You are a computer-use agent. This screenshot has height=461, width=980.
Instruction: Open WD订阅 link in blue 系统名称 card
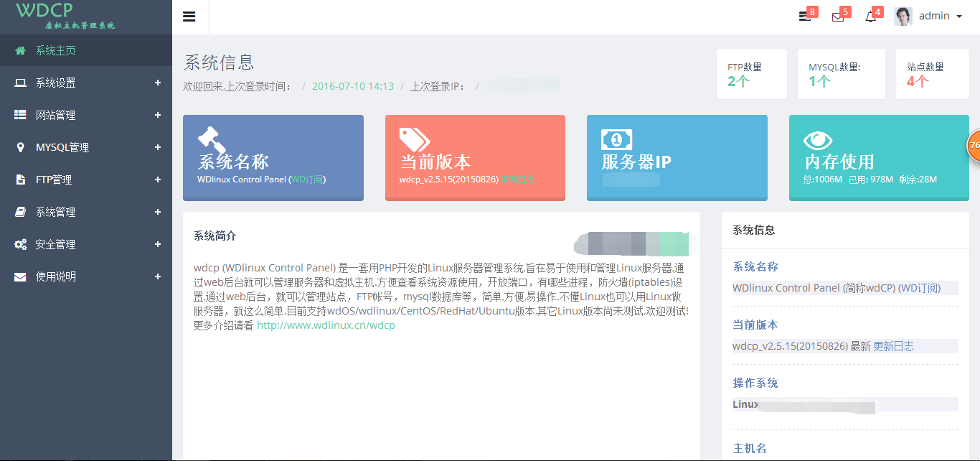[x=306, y=180]
